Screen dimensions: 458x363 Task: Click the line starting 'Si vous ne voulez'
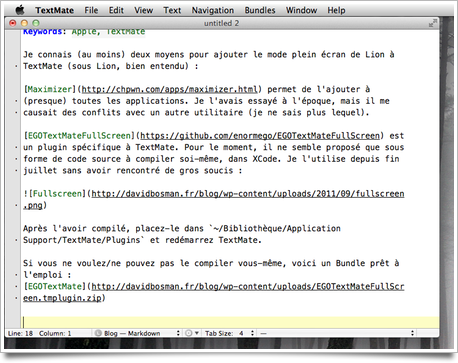tap(211, 263)
